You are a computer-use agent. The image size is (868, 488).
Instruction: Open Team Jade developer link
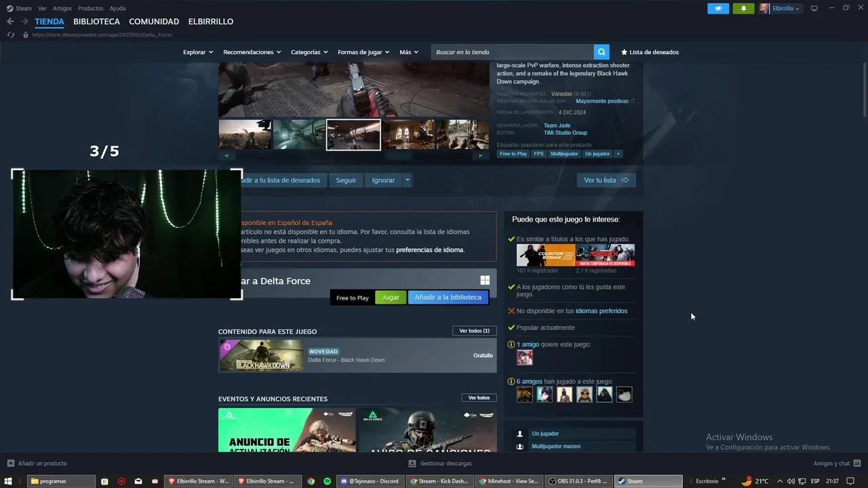pos(557,125)
